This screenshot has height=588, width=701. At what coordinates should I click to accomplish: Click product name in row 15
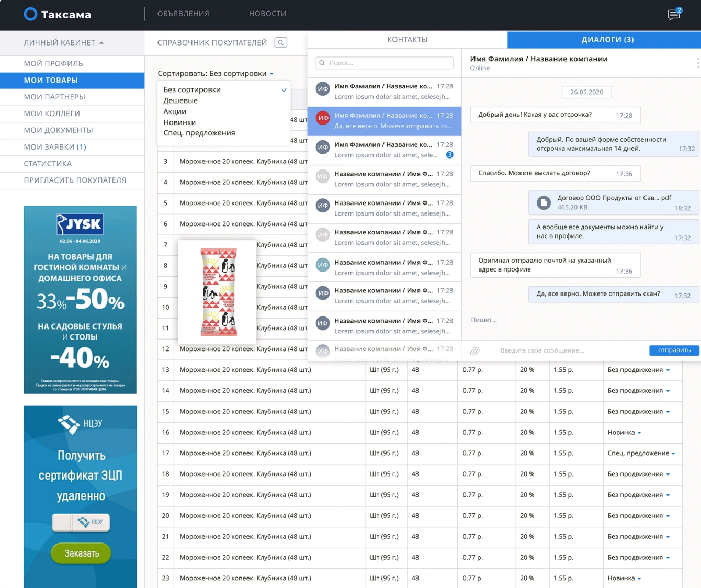245,412
